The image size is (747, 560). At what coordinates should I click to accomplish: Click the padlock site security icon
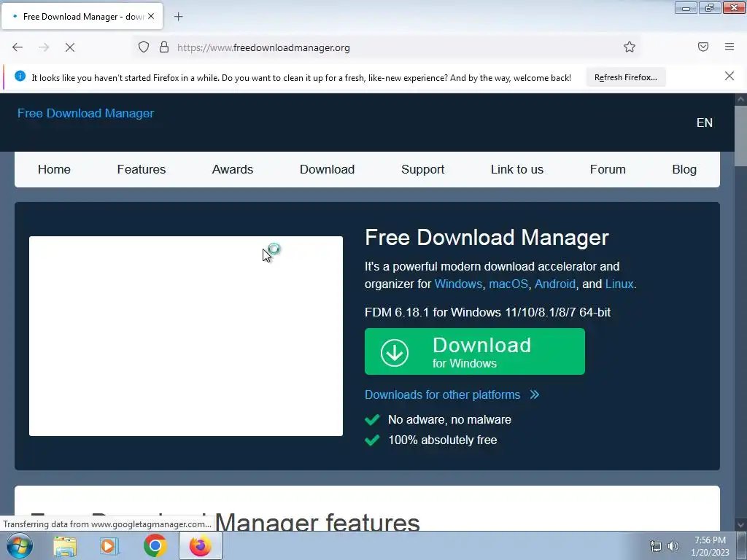164,47
